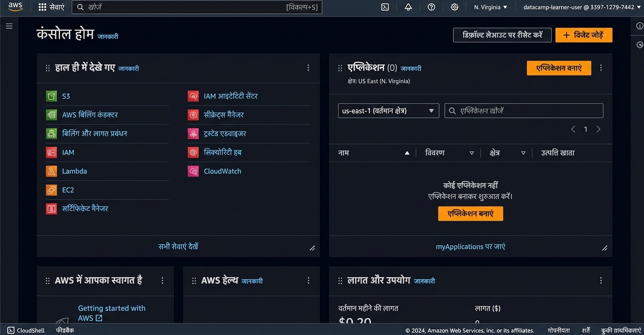Open the info panel icon on right edge
Screen dimensions: 644x335
coord(639,26)
